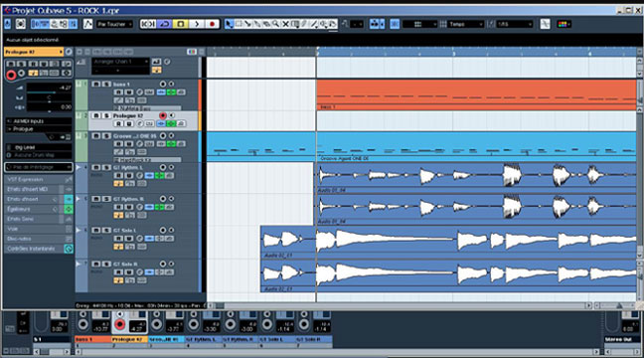The width and height of the screenshot is (644, 358).
Task: Click the Record transport button
Action: coord(212,24)
